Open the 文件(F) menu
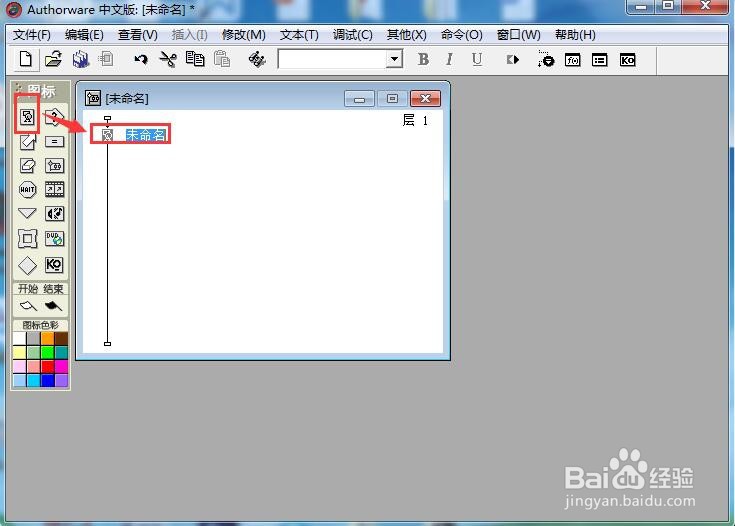Image resolution: width=735 pixels, height=526 pixels. click(31, 35)
